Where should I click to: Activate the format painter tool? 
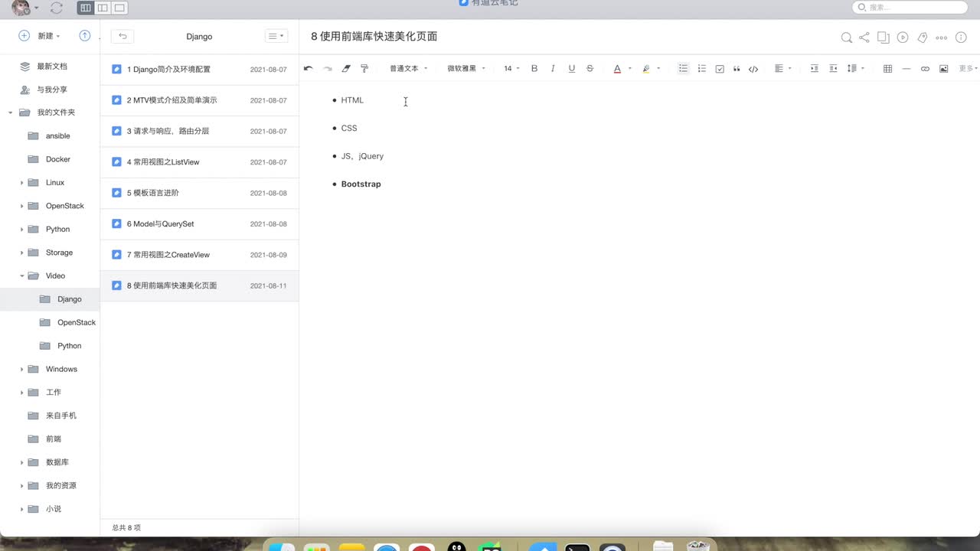pyautogui.click(x=364, y=69)
